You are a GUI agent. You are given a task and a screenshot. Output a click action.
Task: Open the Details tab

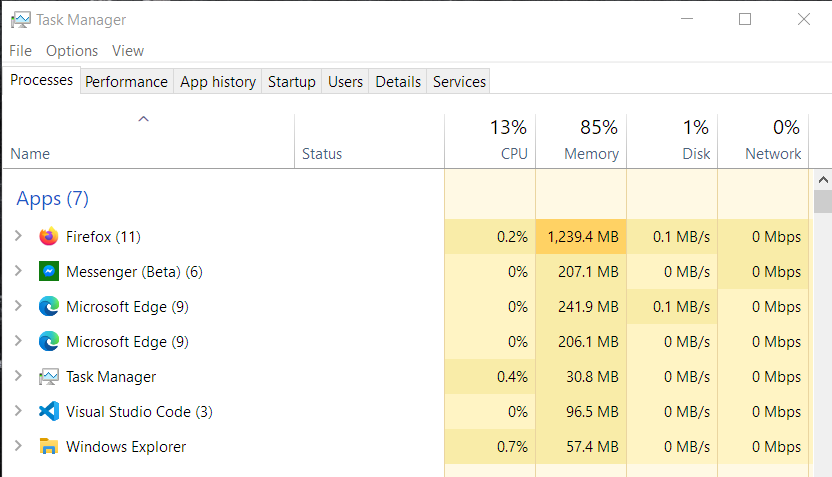pos(398,82)
